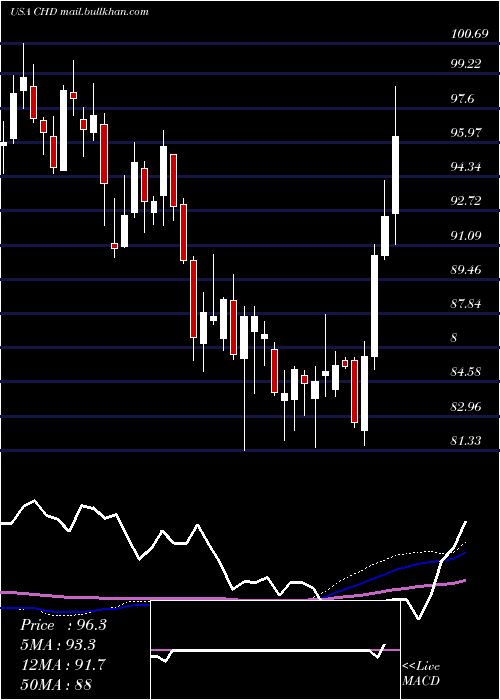Screen dimensions: 500x700
Task: Click the 'USA CHD mail.bullkhan.com' header text
Action: point(79,12)
